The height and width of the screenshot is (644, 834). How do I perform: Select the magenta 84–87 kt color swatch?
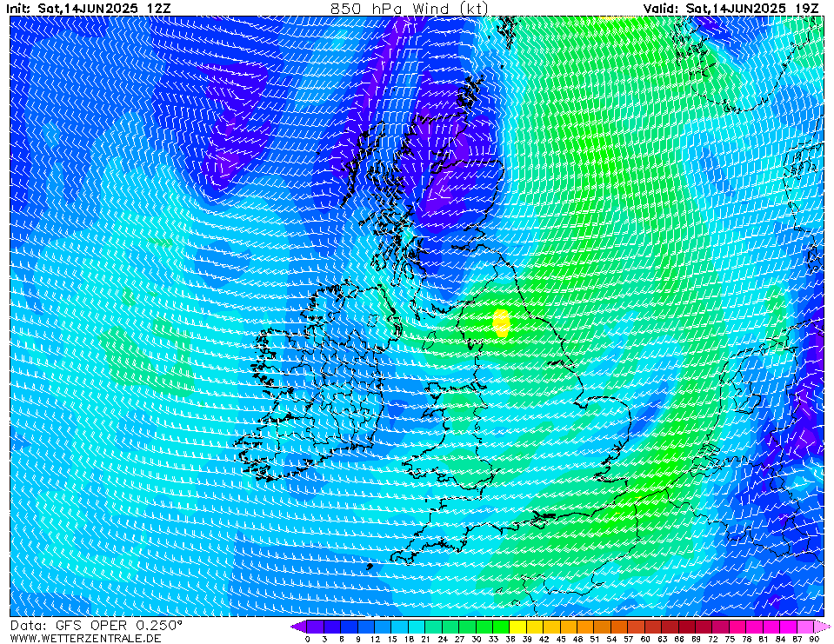[x=789, y=627]
